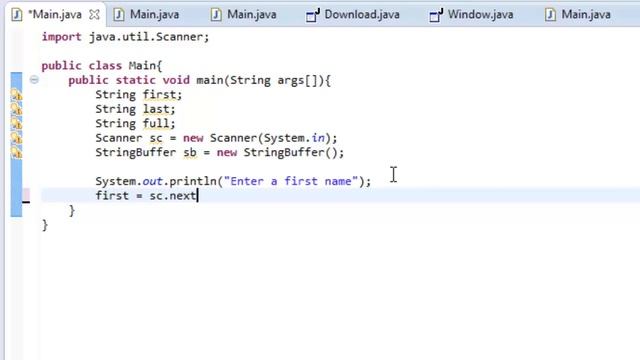
Task: Click the public static void main line
Action: [x=199, y=80]
